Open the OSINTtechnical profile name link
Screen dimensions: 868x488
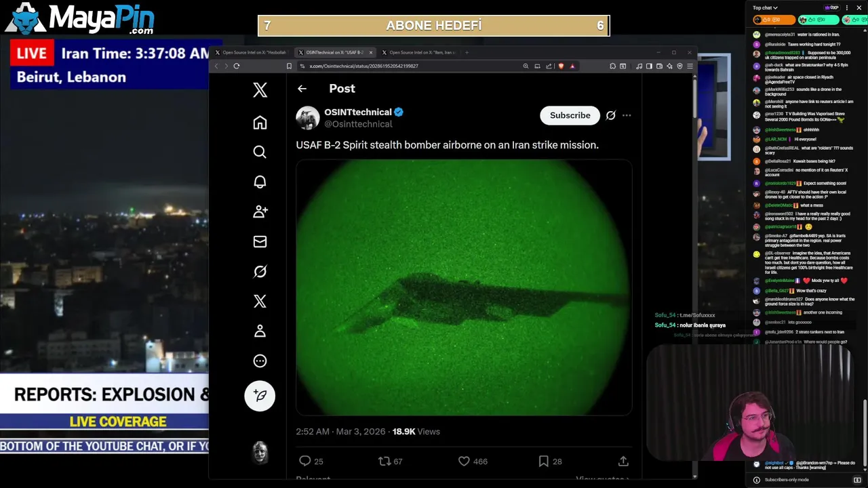(357, 112)
